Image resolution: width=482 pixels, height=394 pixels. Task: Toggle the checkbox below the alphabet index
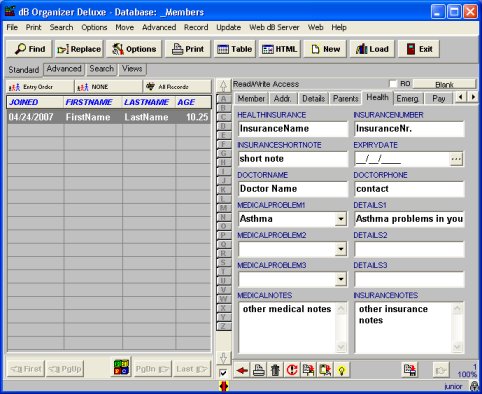223,373
